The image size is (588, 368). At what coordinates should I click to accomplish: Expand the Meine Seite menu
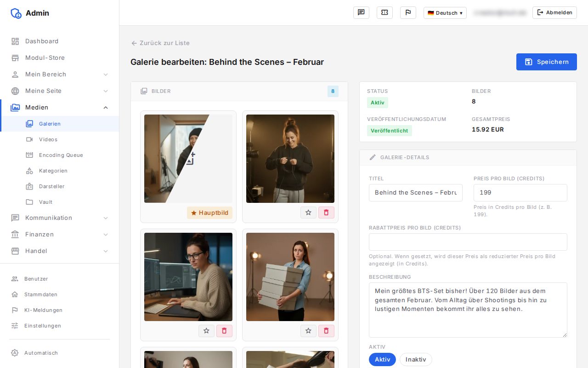pos(59,91)
